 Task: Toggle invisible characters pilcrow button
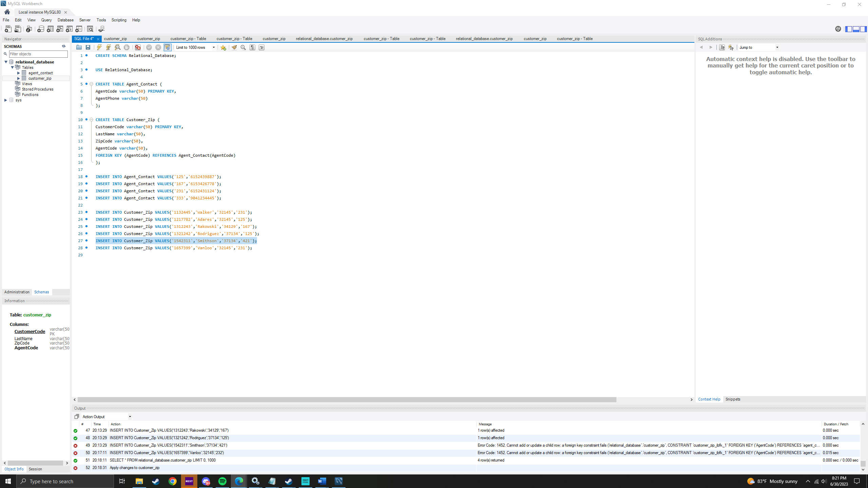[252, 47]
